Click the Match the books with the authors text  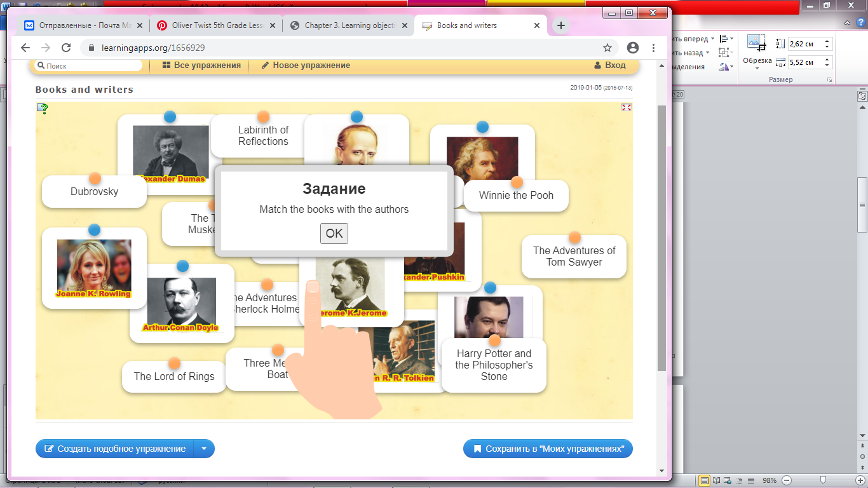334,209
